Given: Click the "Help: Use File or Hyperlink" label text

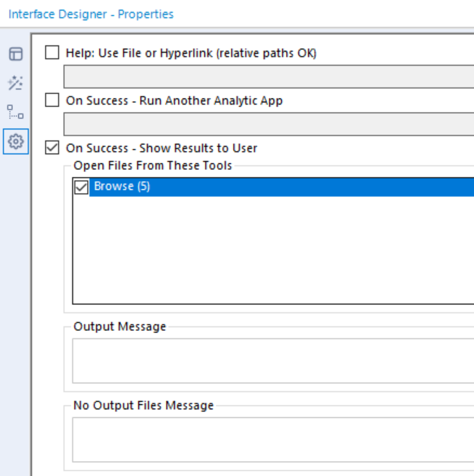Looking at the screenshot, I should pyautogui.click(x=191, y=53).
